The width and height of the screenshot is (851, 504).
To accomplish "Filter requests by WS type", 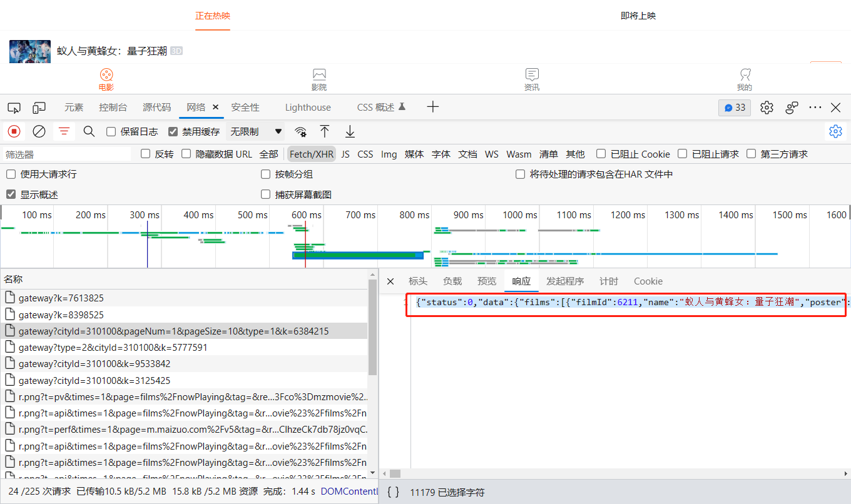I will [492, 154].
